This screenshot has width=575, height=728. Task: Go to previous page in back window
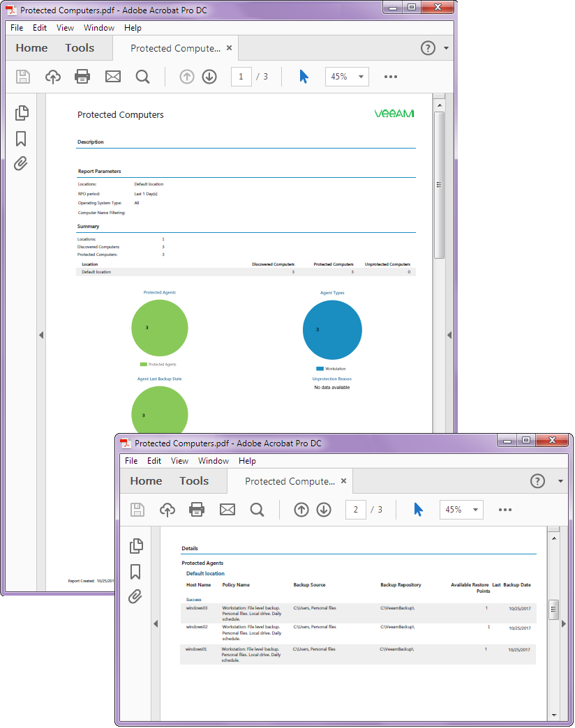(x=187, y=77)
